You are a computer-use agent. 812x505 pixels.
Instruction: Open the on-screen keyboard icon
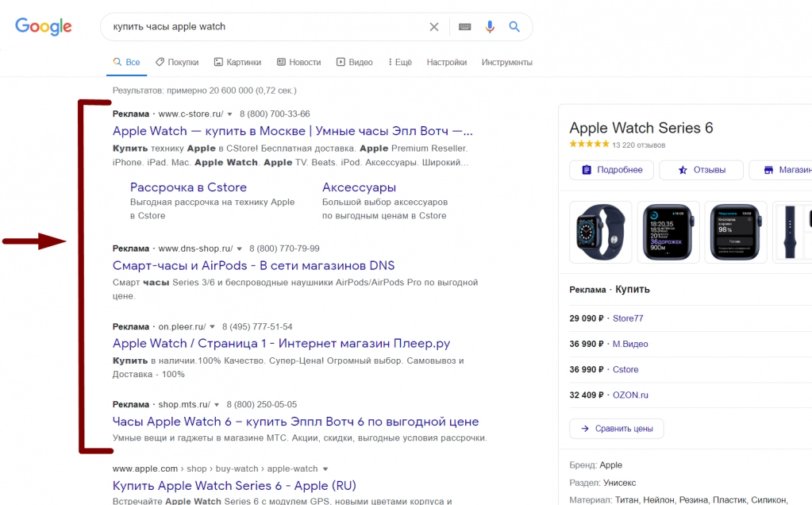pyautogui.click(x=464, y=27)
